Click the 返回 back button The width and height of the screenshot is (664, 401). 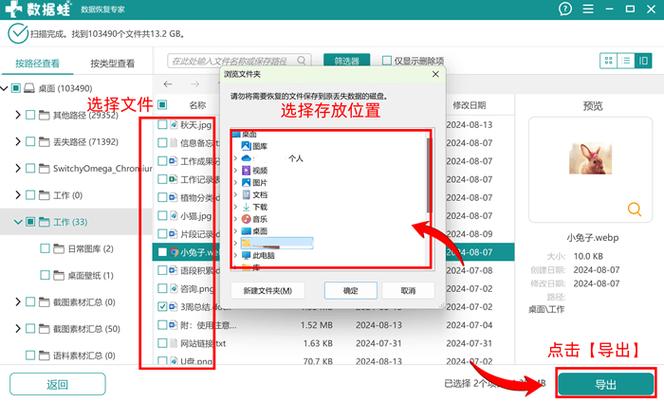[x=58, y=384]
